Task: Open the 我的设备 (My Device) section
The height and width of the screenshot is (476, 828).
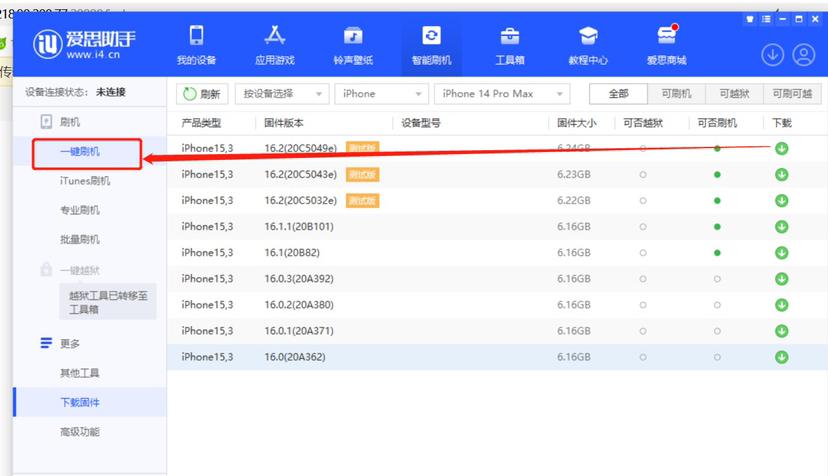Action: [196, 45]
